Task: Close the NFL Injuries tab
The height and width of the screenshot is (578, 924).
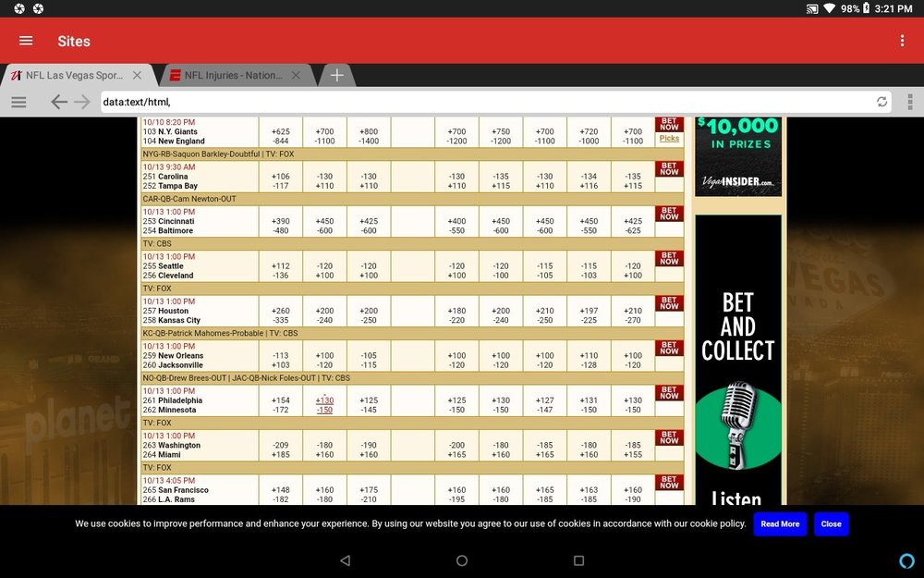Action: point(296,75)
